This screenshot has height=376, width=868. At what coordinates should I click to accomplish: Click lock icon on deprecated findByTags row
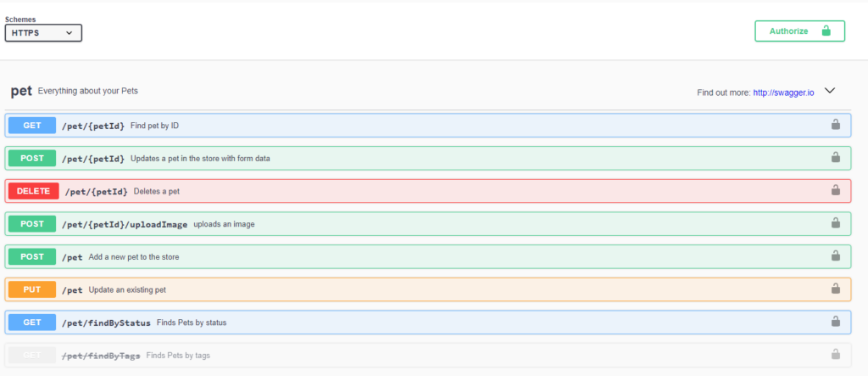click(x=835, y=354)
